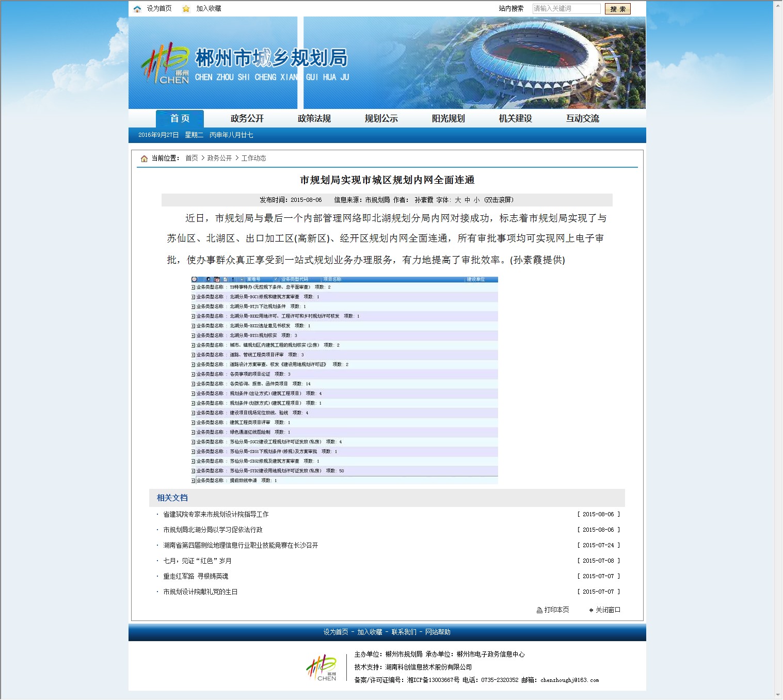
Task: Click the house icon next to 当前位置
Action: pos(144,158)
